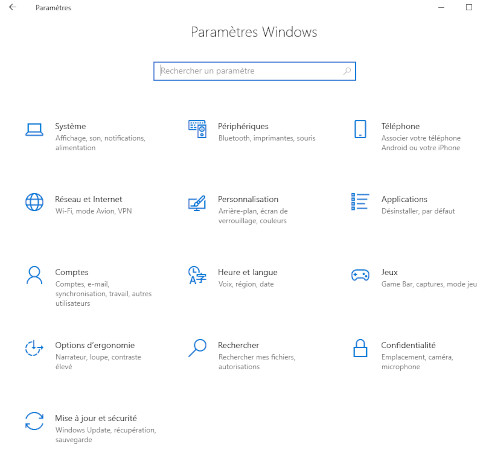Click the Jeux heading

tap(389, 272)
